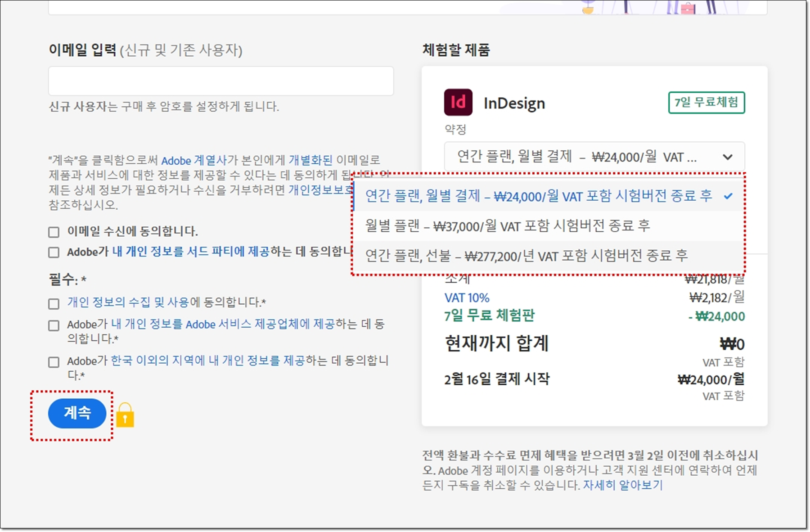Select 연간 플랜, 선불 ₩277,200/년 option
Viewport: 810px width, 532px height.
(x=548, y=256)
